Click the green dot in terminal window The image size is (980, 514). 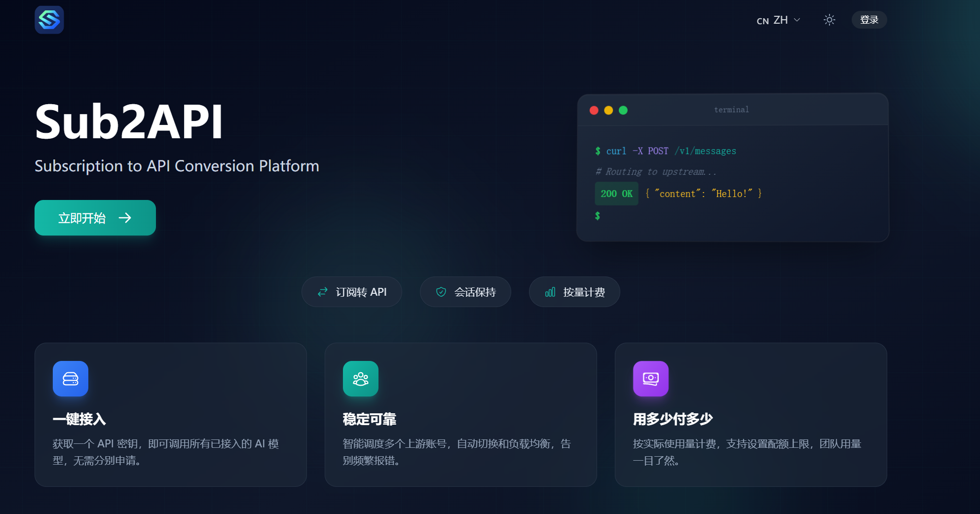623,110
